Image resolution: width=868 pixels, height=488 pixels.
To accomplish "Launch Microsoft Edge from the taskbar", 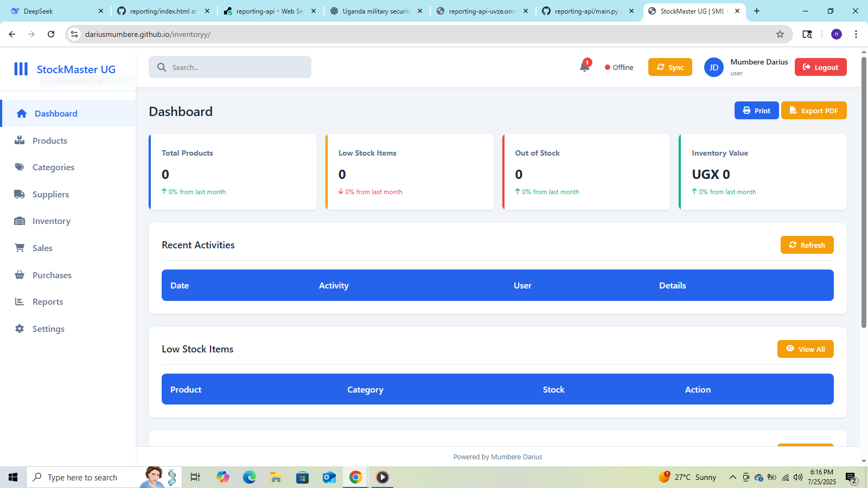I will 250,477.
